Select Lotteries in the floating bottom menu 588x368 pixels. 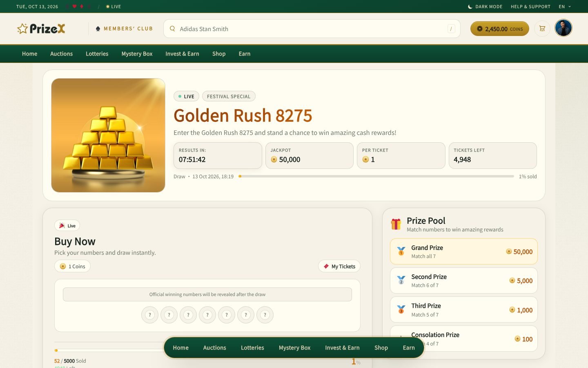point(252,348)
